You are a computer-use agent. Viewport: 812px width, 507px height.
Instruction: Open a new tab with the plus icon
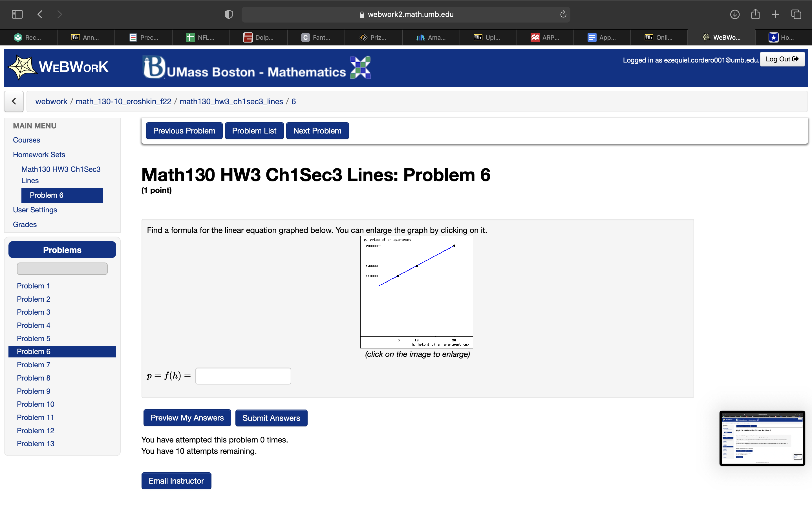coord(775,14)
